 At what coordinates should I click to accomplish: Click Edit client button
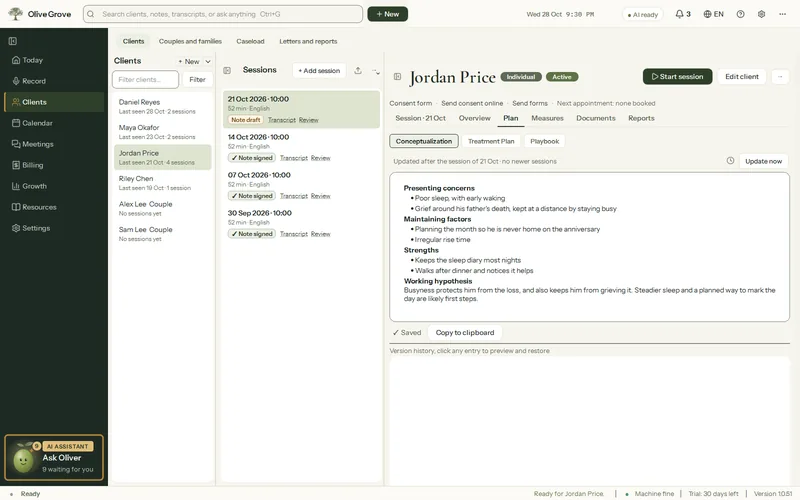point(741,77)
